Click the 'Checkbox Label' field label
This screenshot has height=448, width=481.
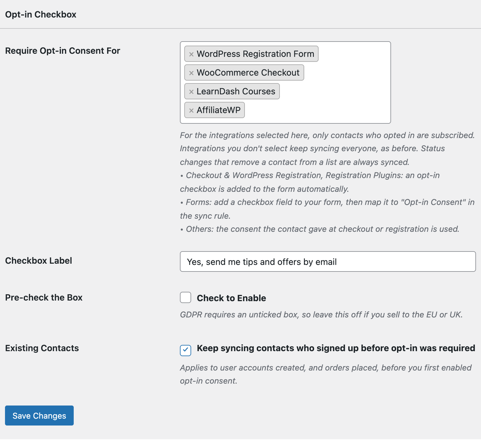tap(38, 261)
